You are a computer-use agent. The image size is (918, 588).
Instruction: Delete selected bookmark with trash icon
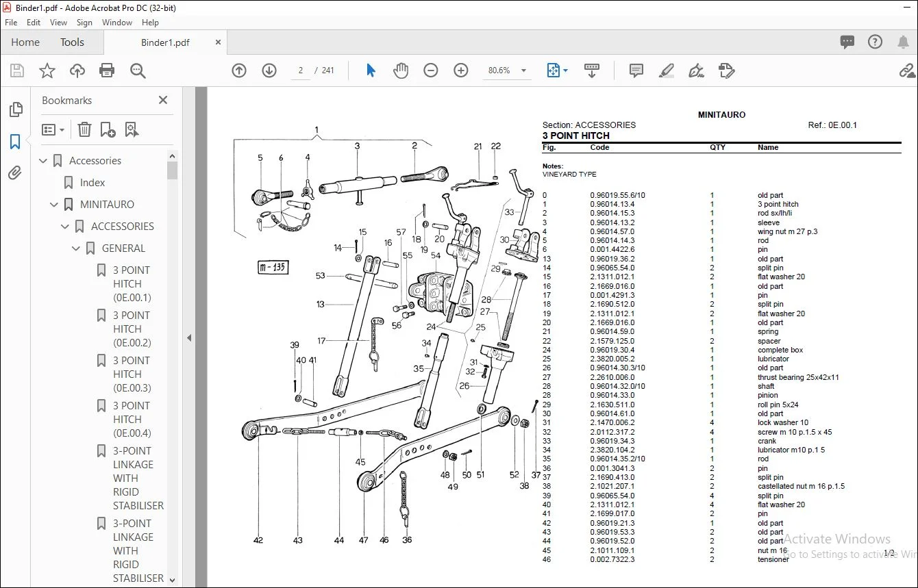coord(84,129)
